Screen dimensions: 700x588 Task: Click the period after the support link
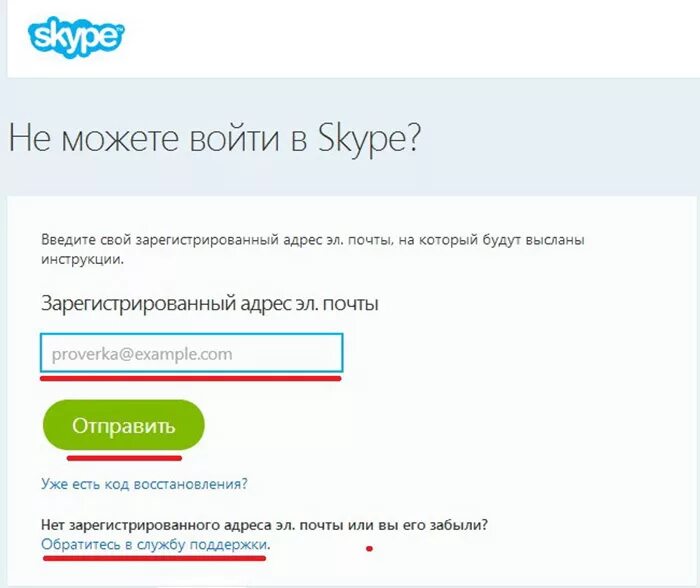[x=269, y=548]
